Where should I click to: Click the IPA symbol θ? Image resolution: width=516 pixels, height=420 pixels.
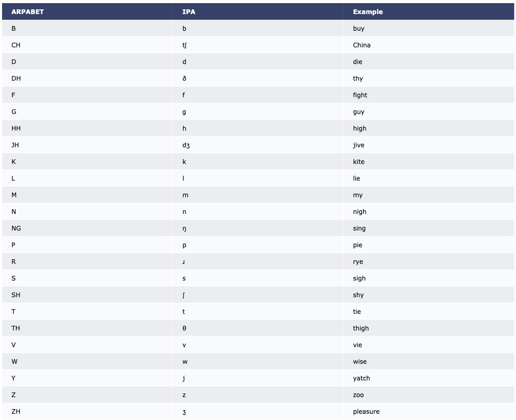click(x=184, y=328)
